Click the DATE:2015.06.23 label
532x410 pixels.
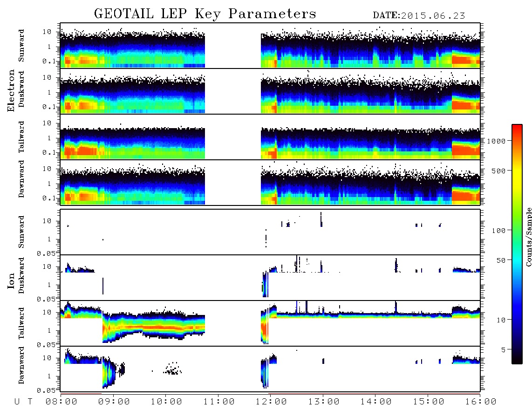point(419,16)
